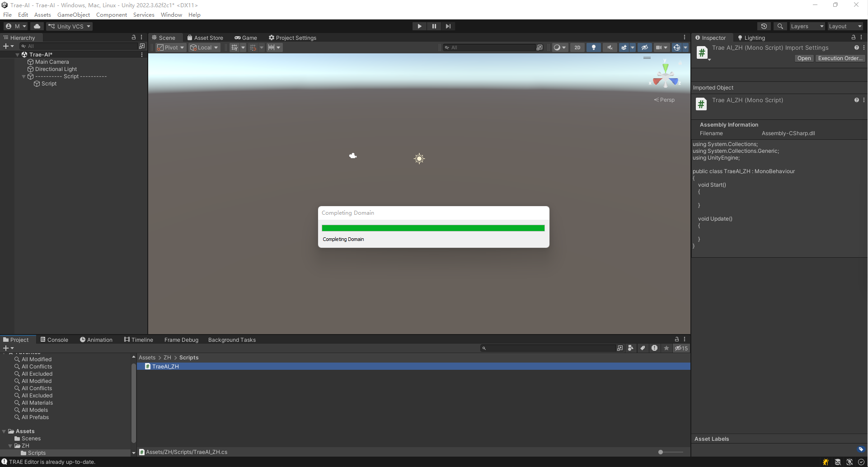Toggle hidden packages visibility count

681,348
